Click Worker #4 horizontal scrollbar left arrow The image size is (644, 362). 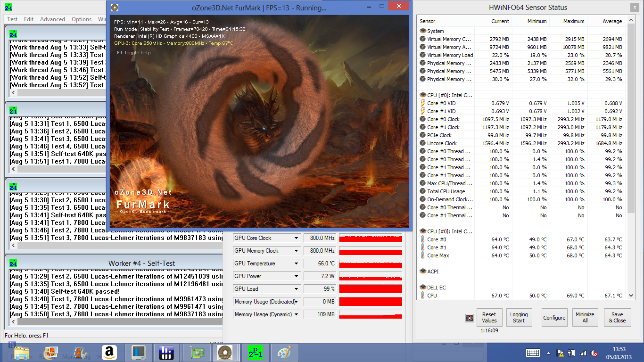coord(13,322)
